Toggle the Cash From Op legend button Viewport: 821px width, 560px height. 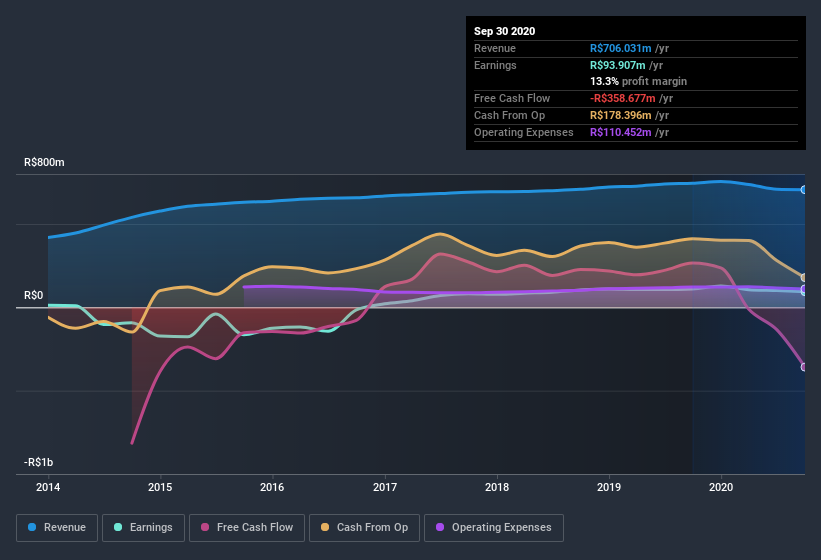(364, 528)
